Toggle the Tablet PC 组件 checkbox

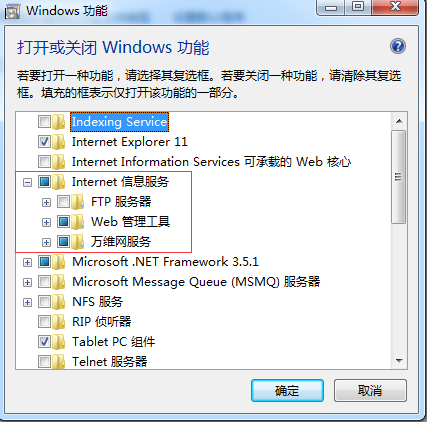coord(44,342)
